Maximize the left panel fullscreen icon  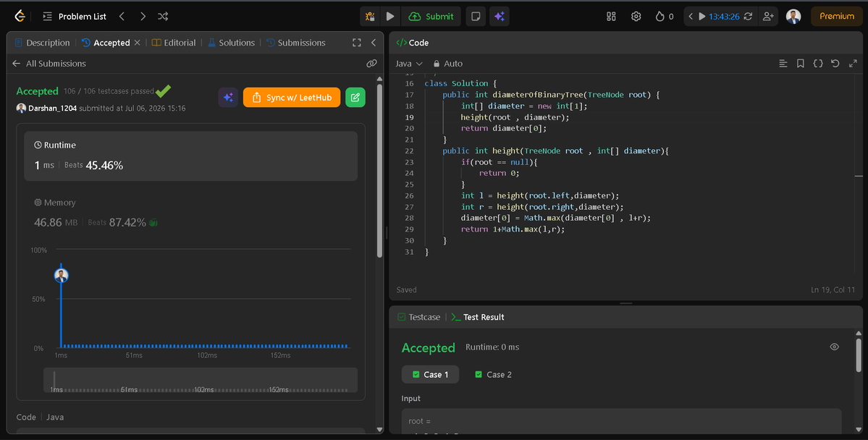[x=357, y=43]
